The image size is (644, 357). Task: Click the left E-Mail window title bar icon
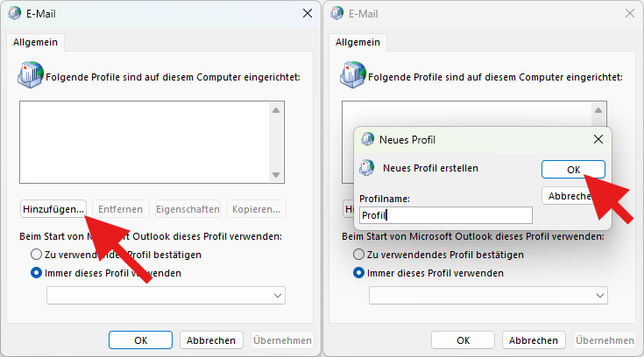pos(15,13)
